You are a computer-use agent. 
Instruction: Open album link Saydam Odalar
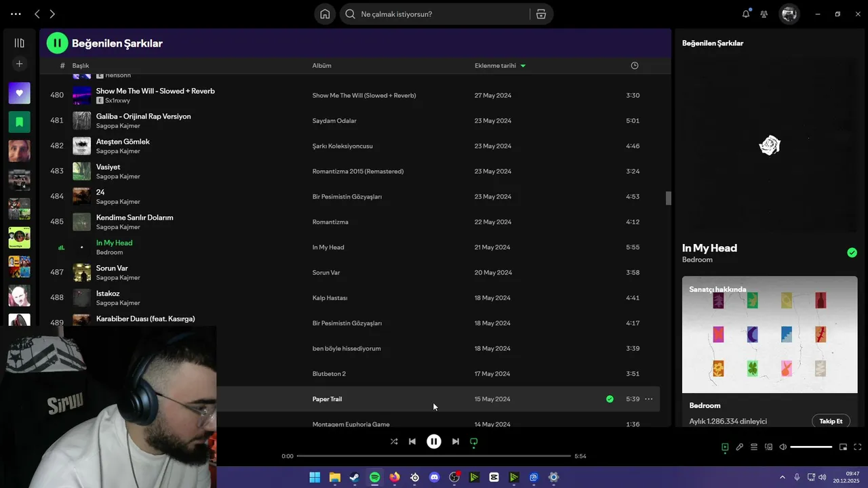(334, 121)
